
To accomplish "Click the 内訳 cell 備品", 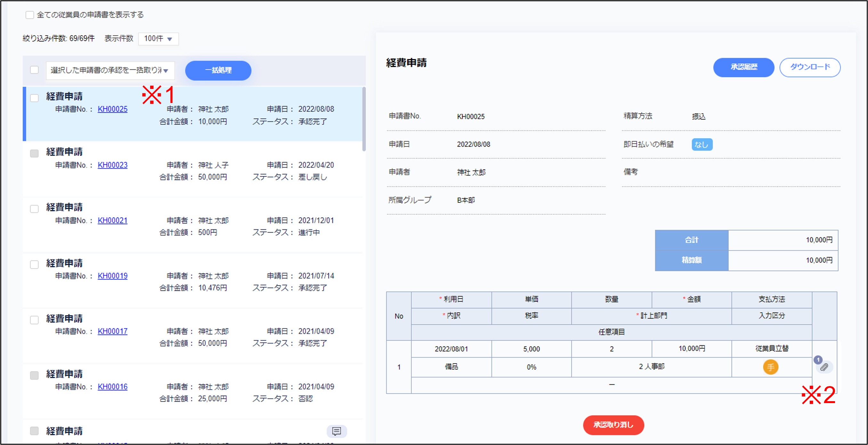I will tap(451, 367).
